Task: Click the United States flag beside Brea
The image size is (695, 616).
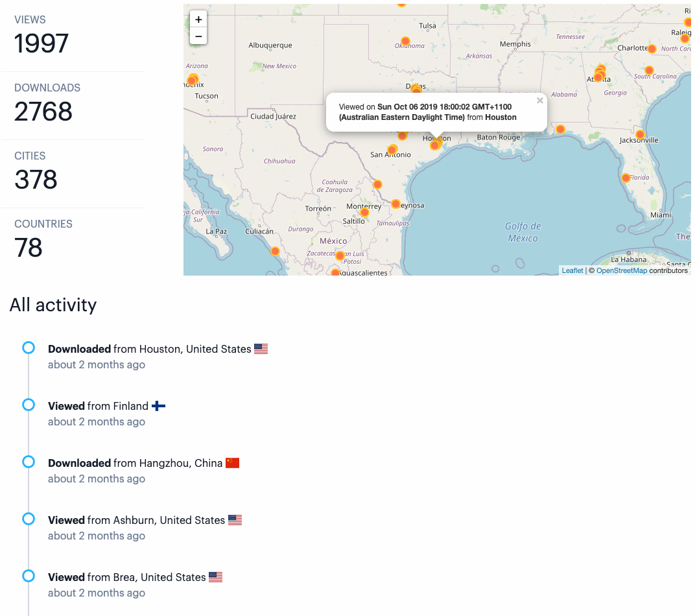Action: [x=215, y=577]
